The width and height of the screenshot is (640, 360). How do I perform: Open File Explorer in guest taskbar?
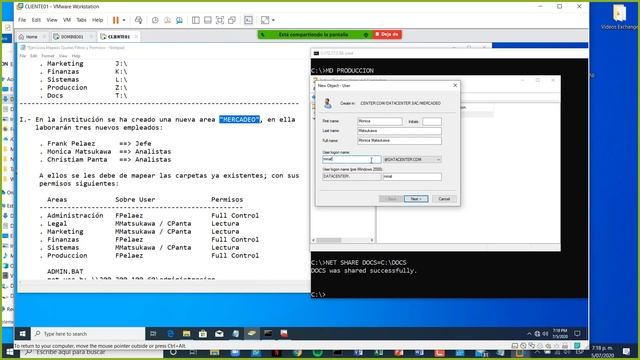click(x=187, y=334)
